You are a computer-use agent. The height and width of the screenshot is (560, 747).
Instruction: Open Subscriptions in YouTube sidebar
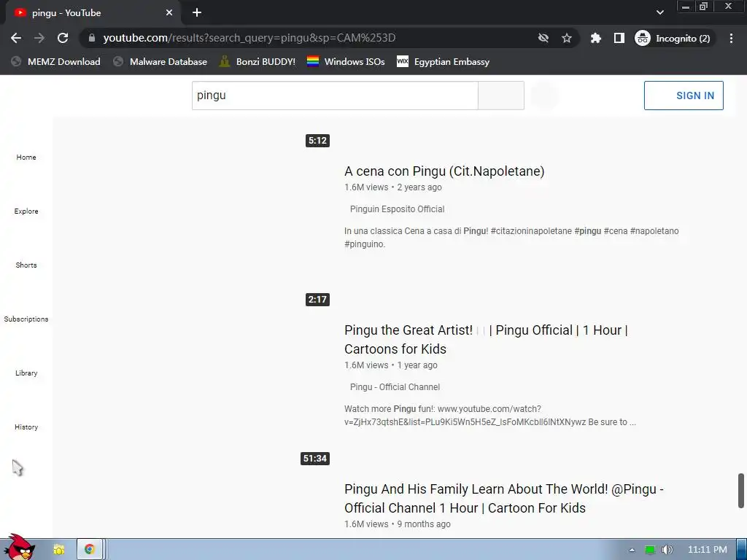pos(26,319)
